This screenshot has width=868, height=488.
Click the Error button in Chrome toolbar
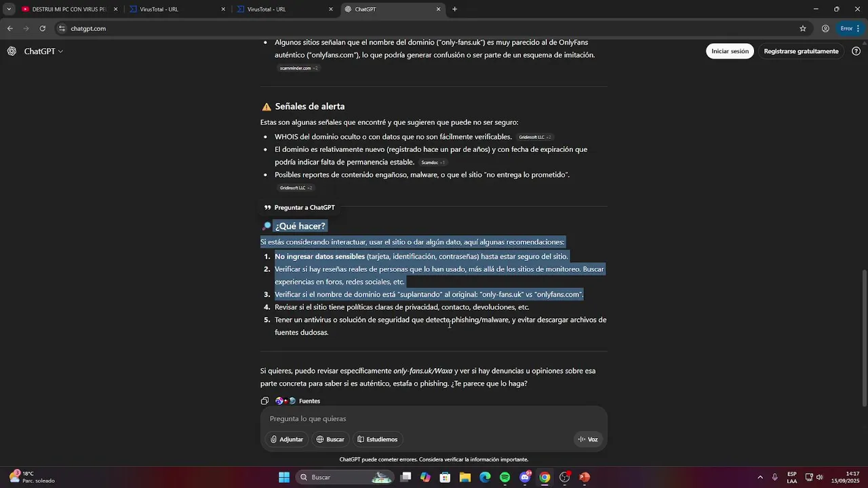(x=846, y=28)
